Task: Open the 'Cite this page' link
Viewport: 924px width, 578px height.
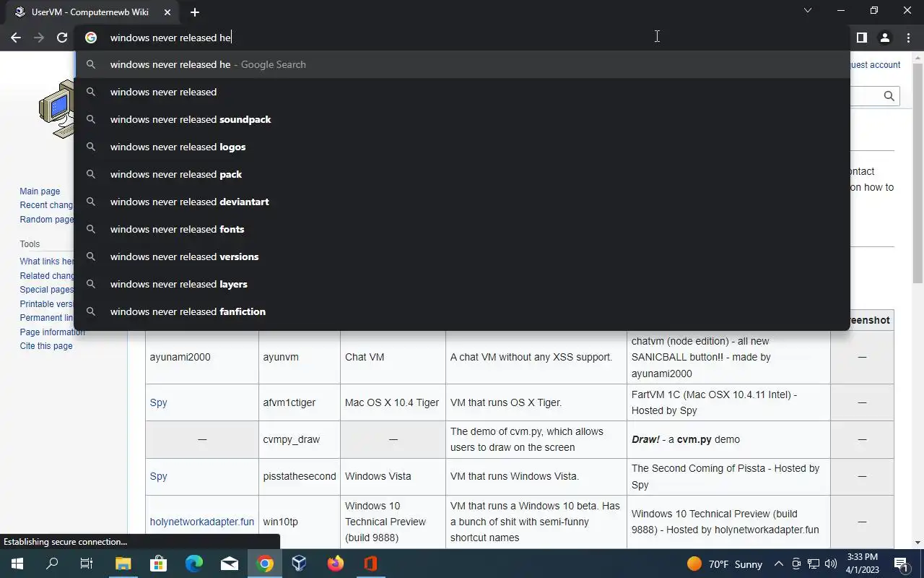Action: click(x=46, y=346)
